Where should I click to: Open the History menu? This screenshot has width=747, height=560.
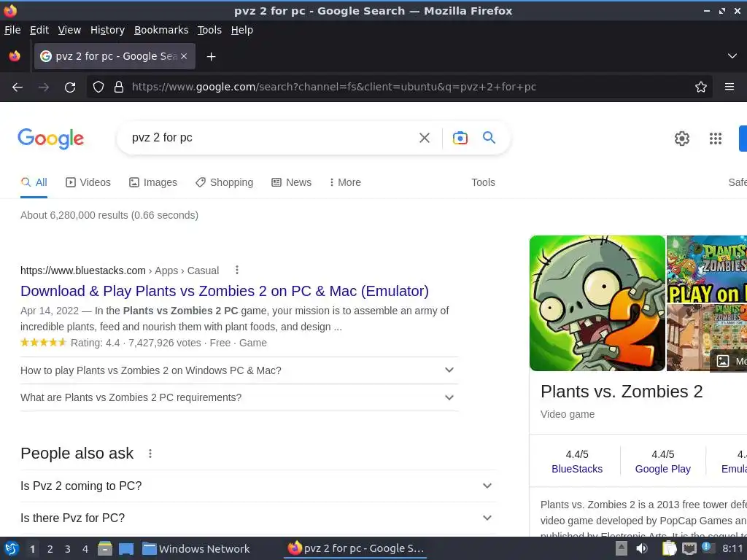(108, 30)
